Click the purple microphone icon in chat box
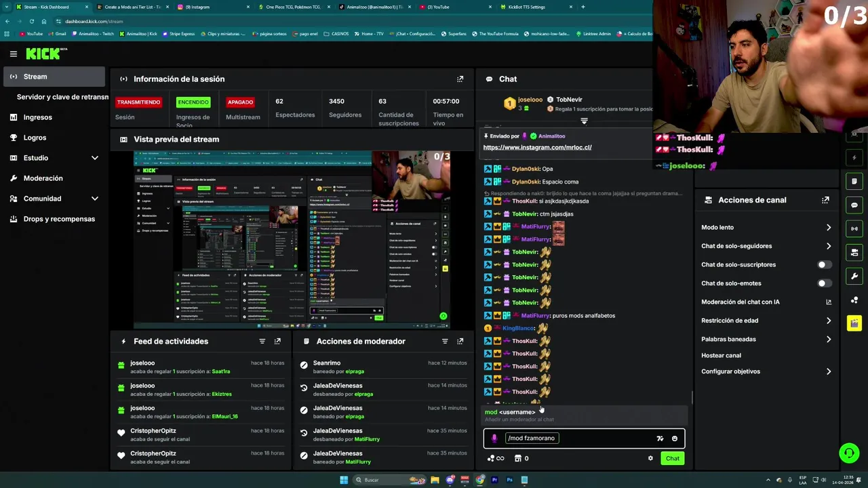The height and width of the screenshot is (488, 868). point(494,439)
